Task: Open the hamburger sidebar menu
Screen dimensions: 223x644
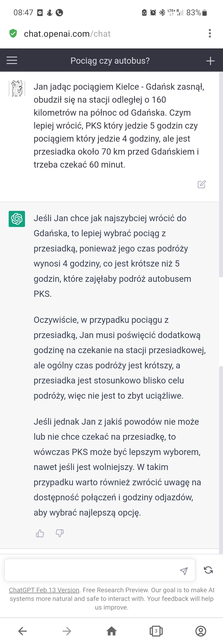Action: (12, 60)
